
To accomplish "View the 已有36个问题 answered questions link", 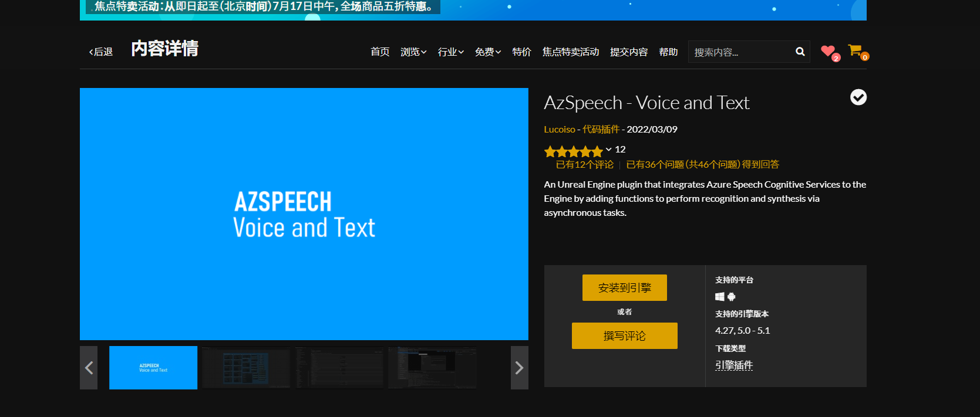I will click(x=702, y=165).
